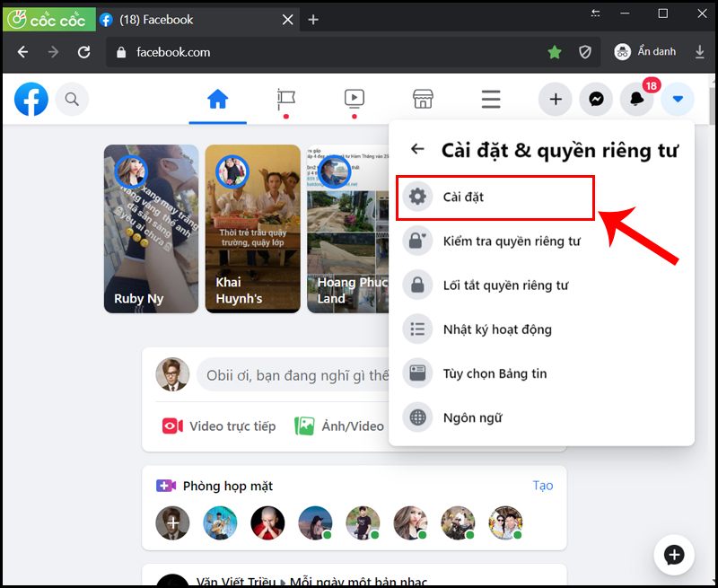The height and width of the screenshot is (588, 718).
Task: Click the Facebook home icon
Action: click(x=217, y=99)
